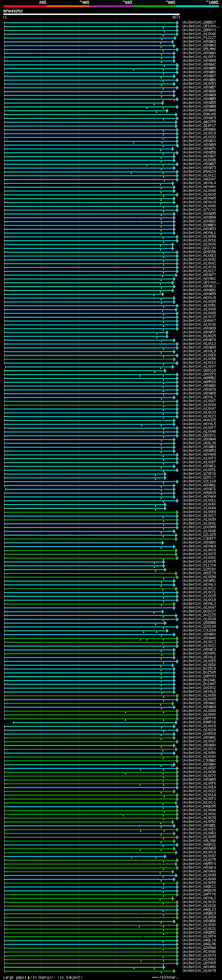Screen dimensions: 222x980
Task: Select the UniRef100_A9XWB9 label
Action: (199, 68)
